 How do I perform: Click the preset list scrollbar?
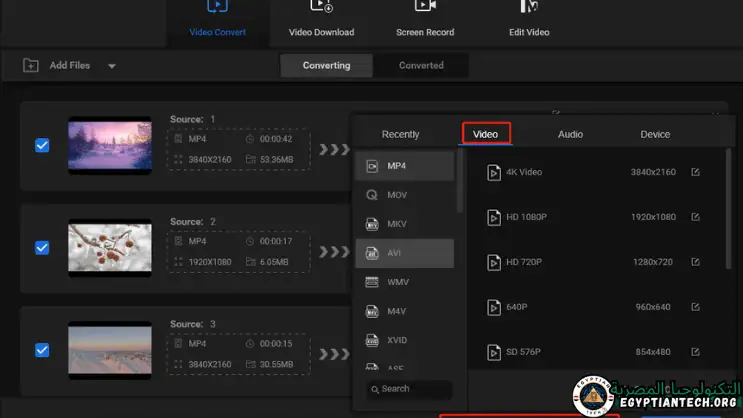tap(728, 209)
